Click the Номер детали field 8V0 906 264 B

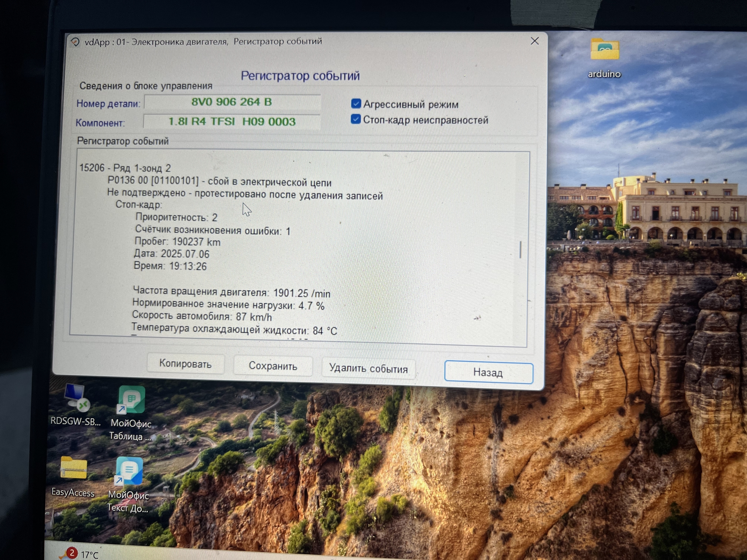[232, 102]
